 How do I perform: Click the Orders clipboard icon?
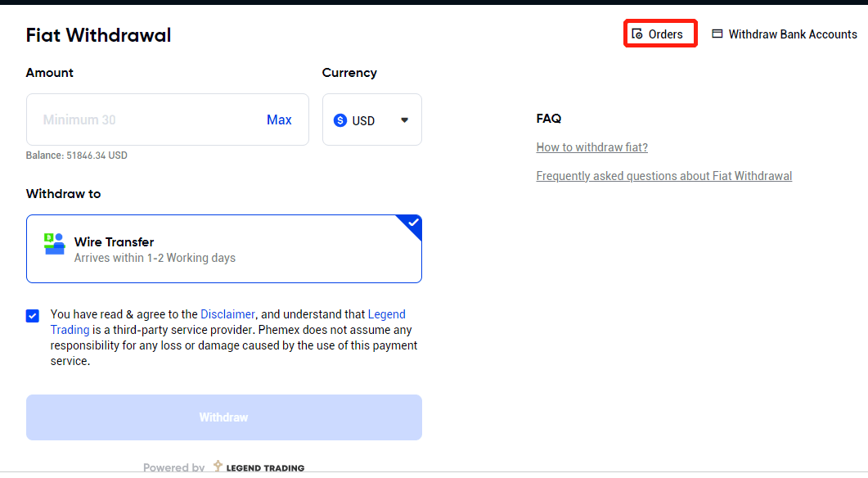tap(637, 34)
